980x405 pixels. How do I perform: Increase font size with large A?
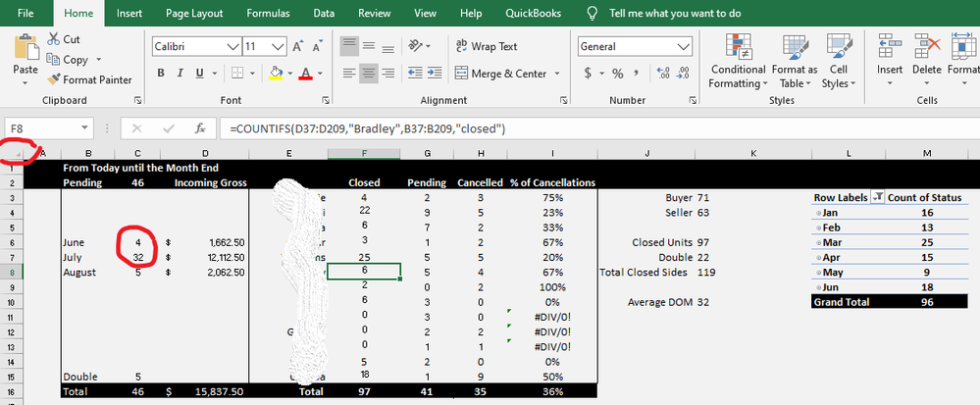297,46
